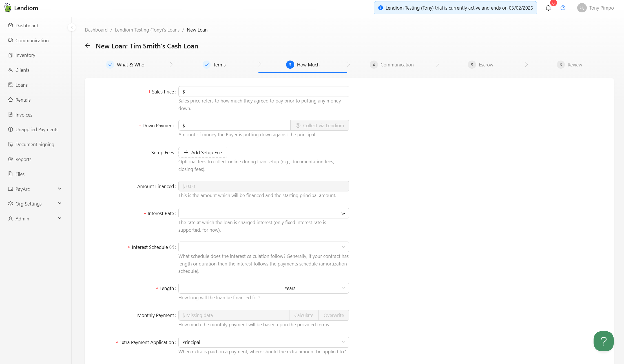Screen dimensions: 624x364
Task: Click the Tony Pimpo user name
Action: 601,8
